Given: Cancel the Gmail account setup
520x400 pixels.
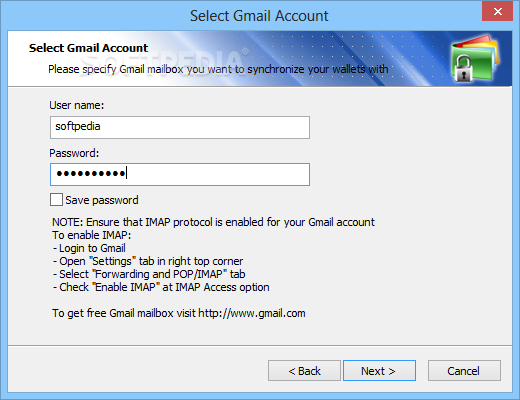Looking at the screenshot, I should pyautogui.click(x=464, y=370).
